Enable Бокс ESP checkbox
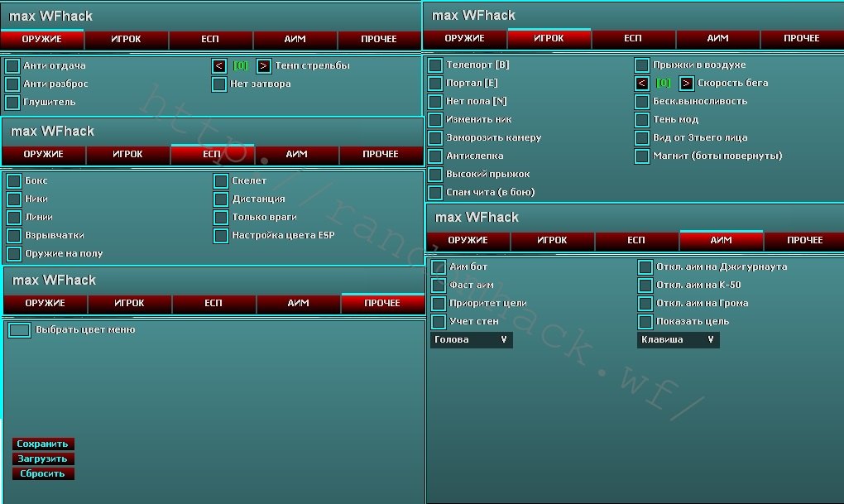 pos(14,181)
